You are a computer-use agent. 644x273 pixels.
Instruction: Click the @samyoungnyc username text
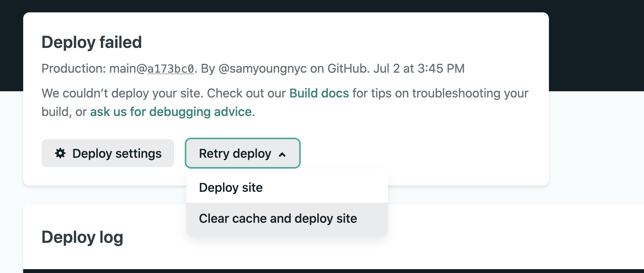click(262, 68)
